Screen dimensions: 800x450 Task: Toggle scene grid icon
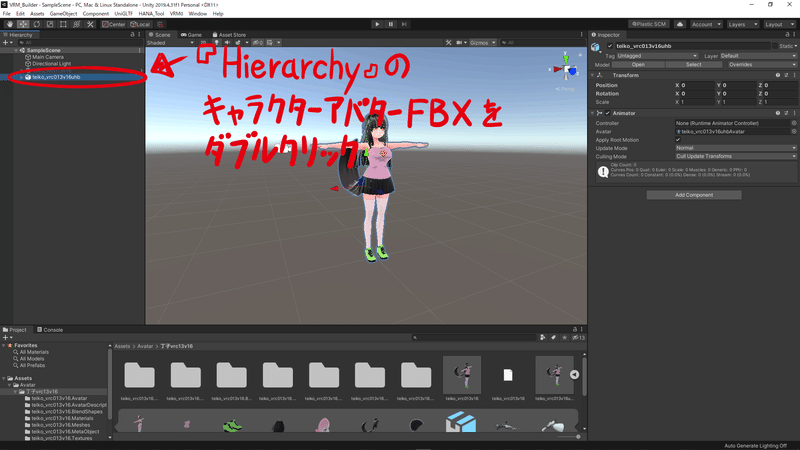(269, 43)
